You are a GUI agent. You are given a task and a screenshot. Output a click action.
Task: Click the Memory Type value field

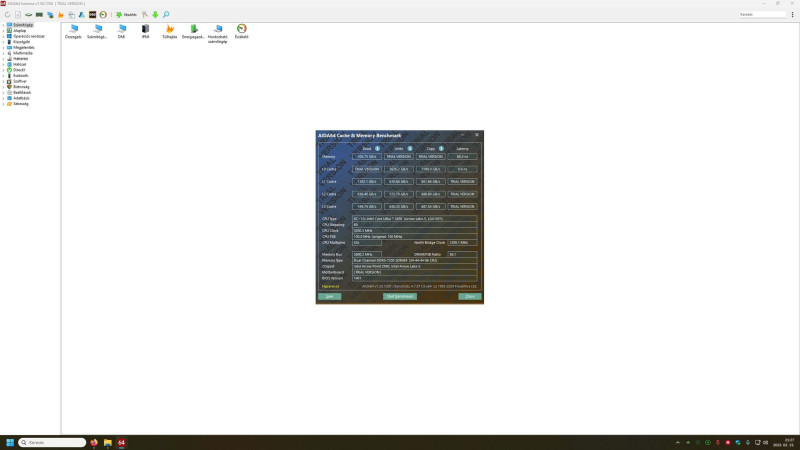[414, 260]
